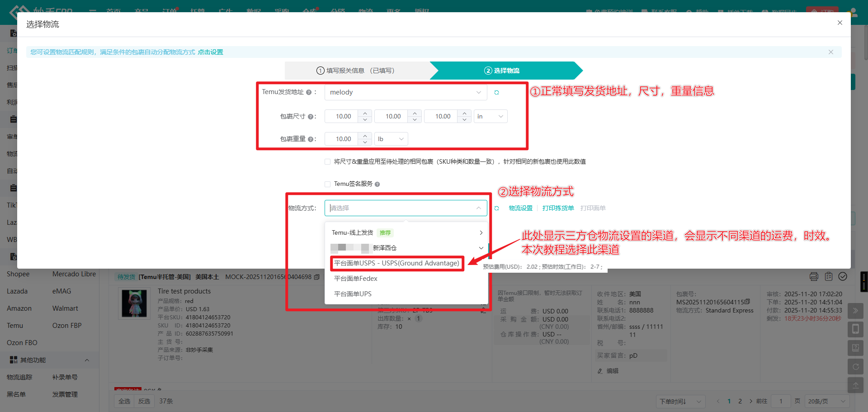Open eMAG in background sidebar
This screenshot has width=868, height=412.
click(62, 291)
